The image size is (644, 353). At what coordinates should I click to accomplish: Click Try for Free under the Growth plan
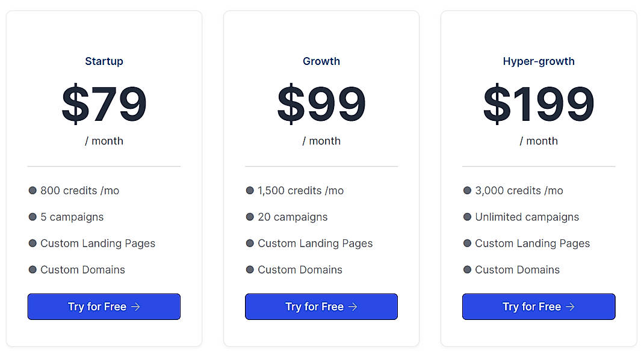(x=321, y=307)
